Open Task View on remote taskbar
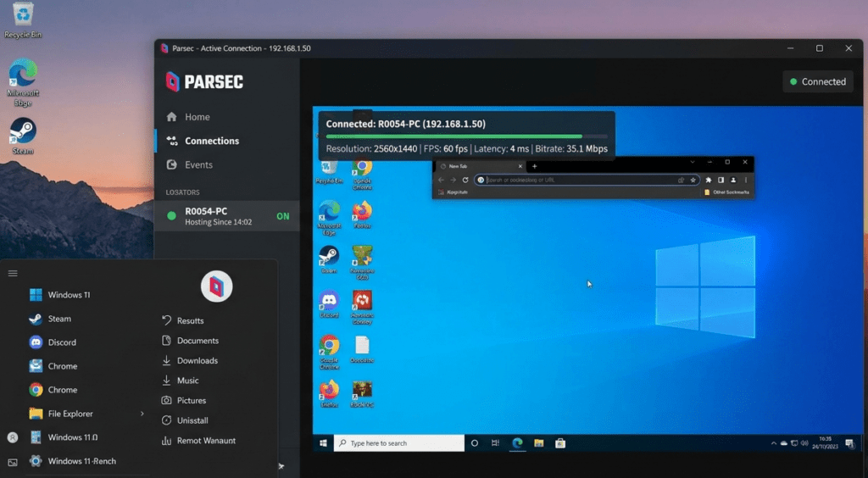 [495, 443]
